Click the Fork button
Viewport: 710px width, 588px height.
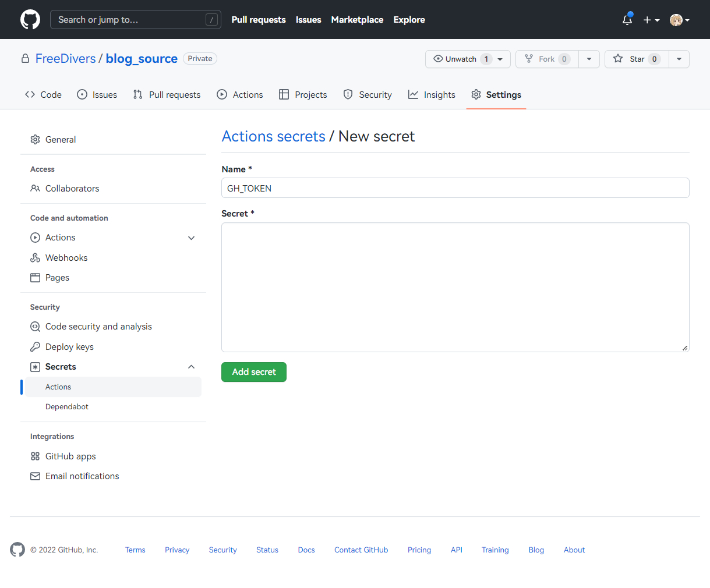(x=547, y=59)
